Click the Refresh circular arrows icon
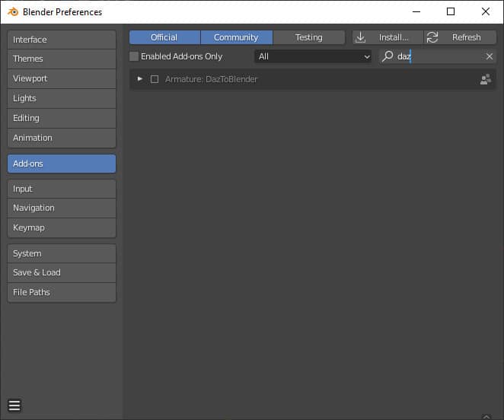 (x=432, y=37)
